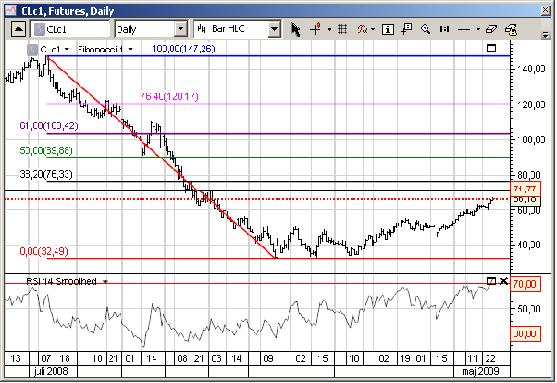This screenshot has height=383, width=557.
Task: Click the information box icon
Action: [x=388, y=29]
